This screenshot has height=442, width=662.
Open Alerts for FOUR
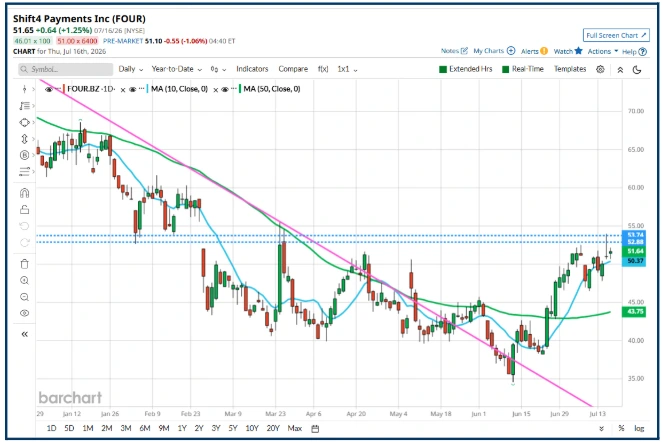(x=534, y=51)
